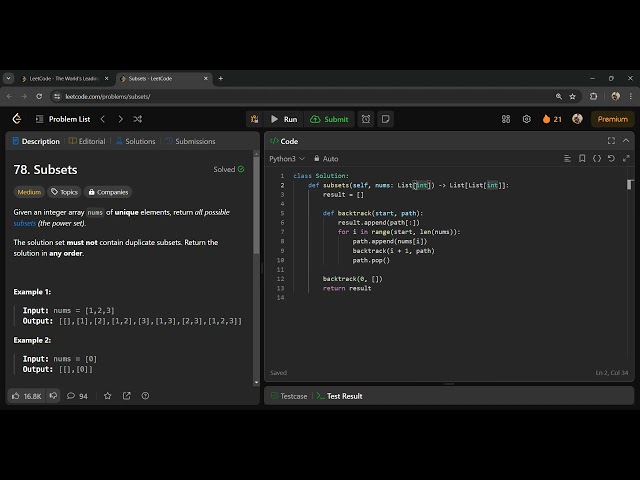The width and height of the screenshot is (640, 480).
Task: Open browser extensions puzzle icon
Action: (593, 96)
